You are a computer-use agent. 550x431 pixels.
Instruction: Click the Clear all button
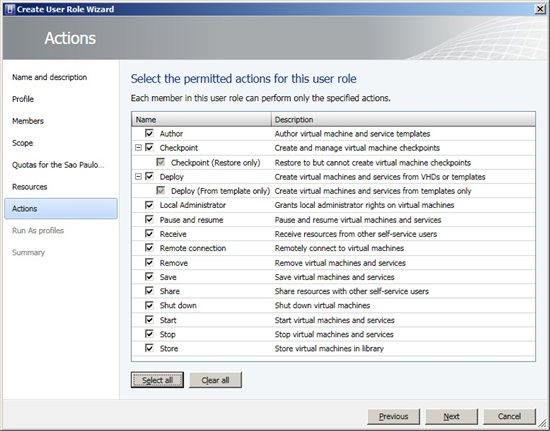(x=215, y=380)
